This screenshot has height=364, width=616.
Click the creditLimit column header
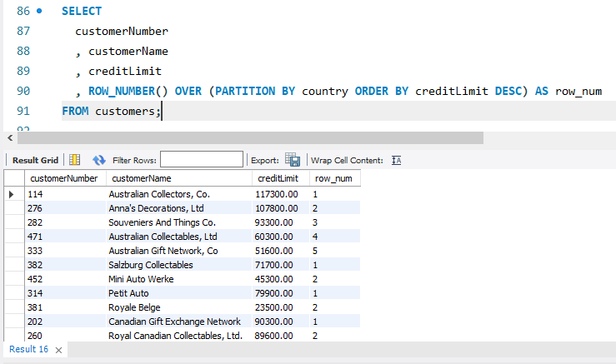click(x=281, y=178)
